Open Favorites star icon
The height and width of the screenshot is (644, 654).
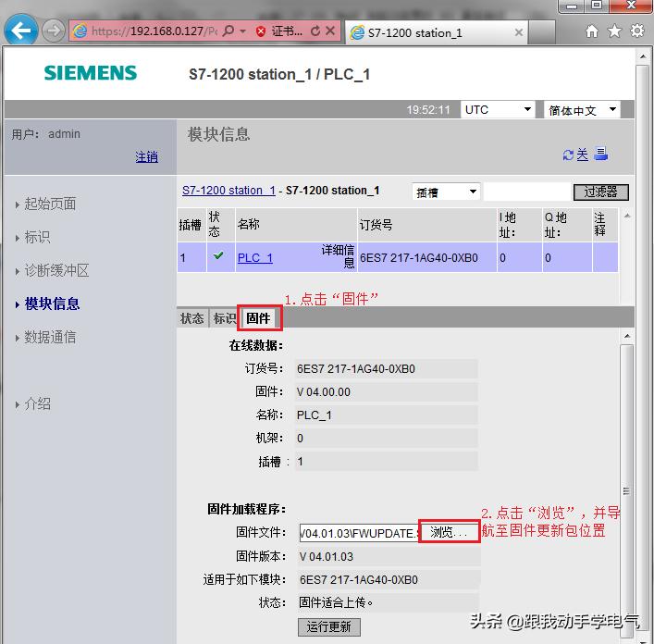pyautogui.click(x=614, y=31)
